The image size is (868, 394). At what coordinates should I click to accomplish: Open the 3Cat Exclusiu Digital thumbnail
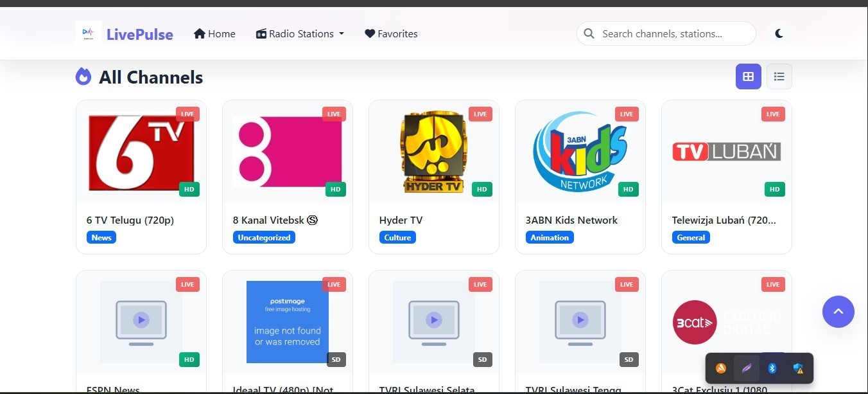727,322
